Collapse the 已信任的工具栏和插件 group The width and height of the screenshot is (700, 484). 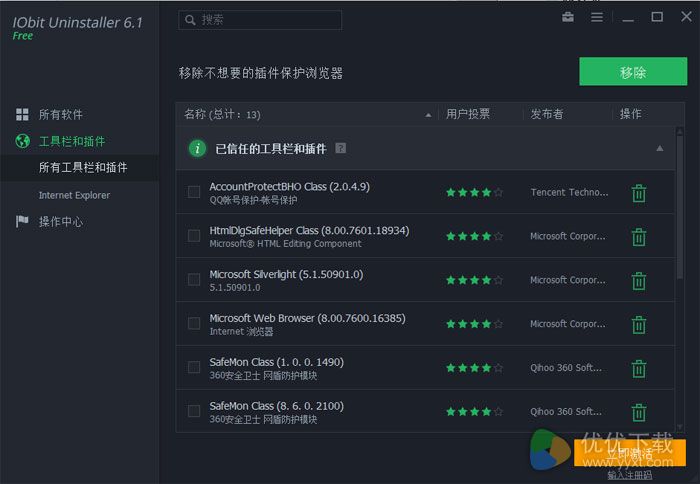click(x=659, y=148)
